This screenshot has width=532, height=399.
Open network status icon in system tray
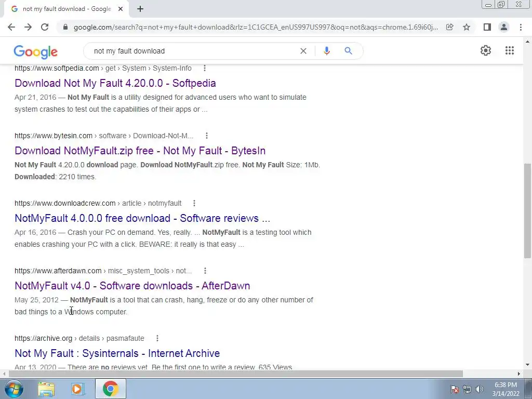coord(467,389)
